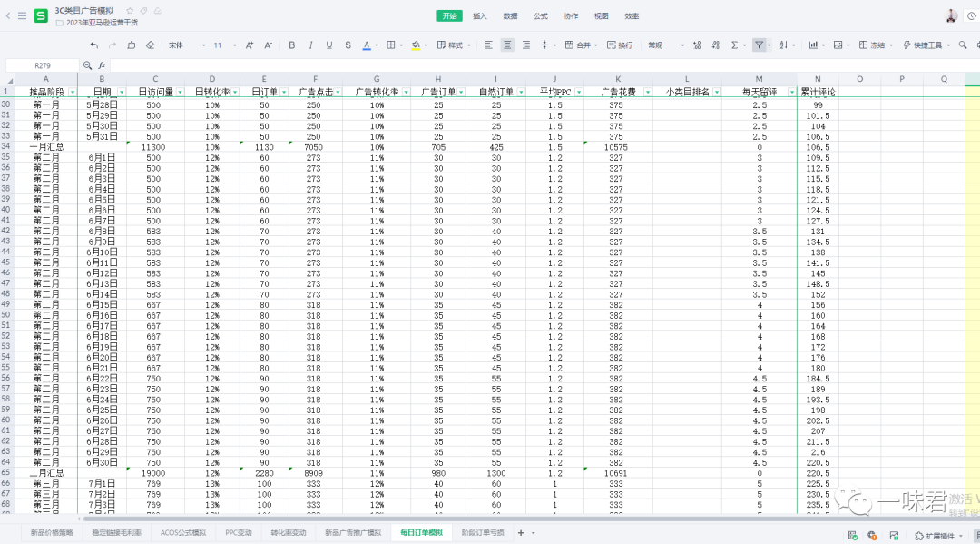Viewport: 980px width, 544px height.
Task: Click the undo arrow in the toolbar
Action: 93,45
